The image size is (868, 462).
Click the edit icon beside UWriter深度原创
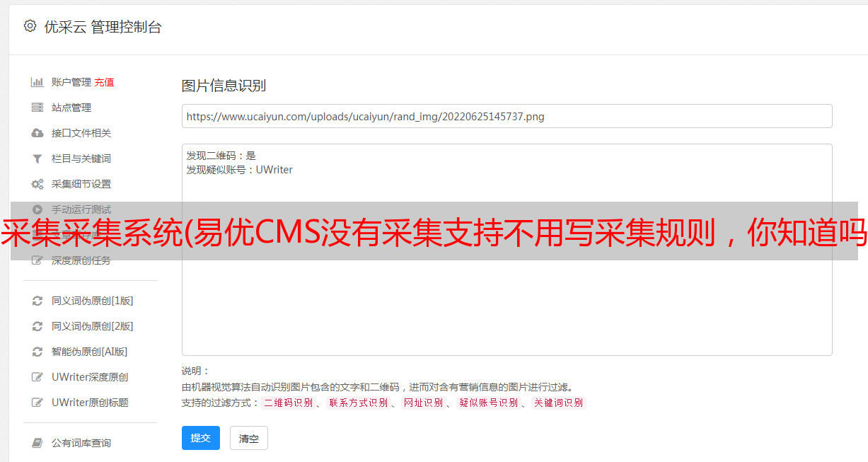point(37,377)
